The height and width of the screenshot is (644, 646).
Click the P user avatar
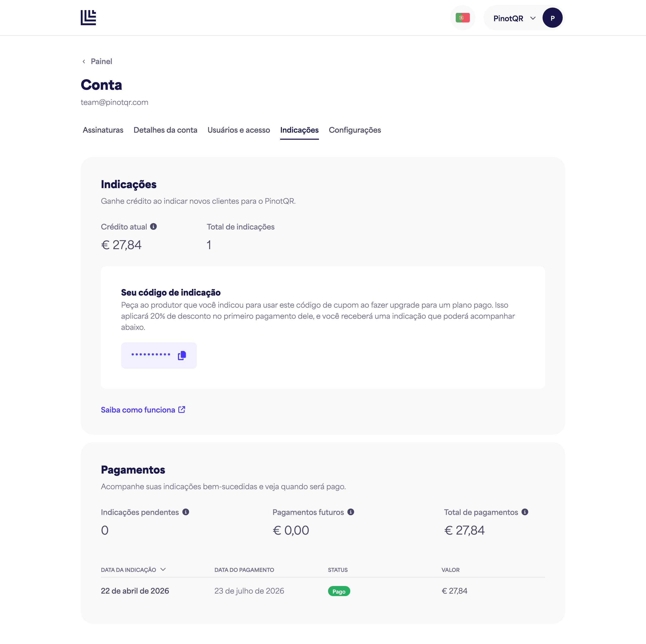click(x=552, y=18)
